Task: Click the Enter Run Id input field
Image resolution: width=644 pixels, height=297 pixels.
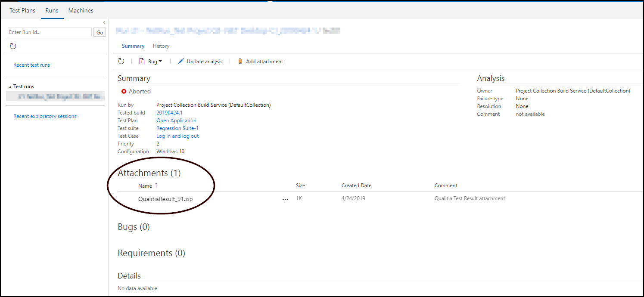Action: click(49, 32)
